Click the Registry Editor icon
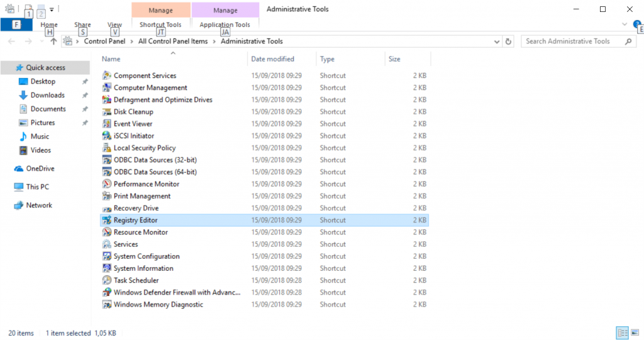Image resolution: width=644 pixels, height=340 pixels. point(107,220)
